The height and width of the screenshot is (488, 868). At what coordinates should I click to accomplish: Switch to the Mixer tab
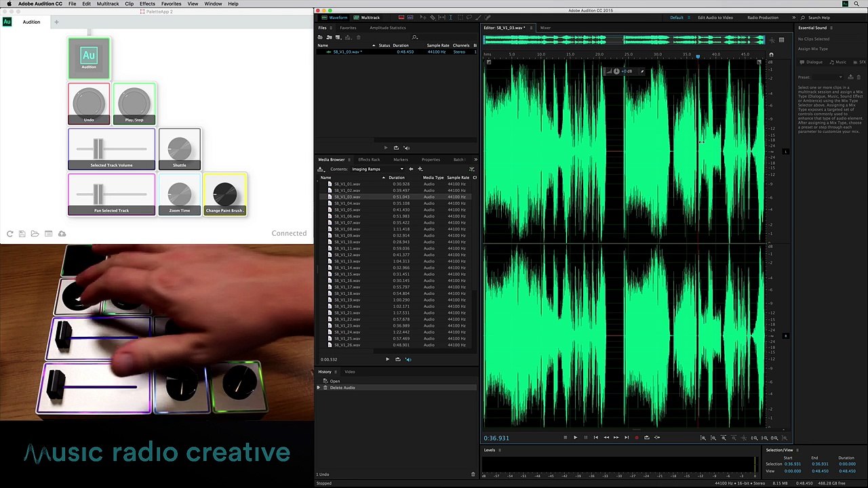[545, 28]
